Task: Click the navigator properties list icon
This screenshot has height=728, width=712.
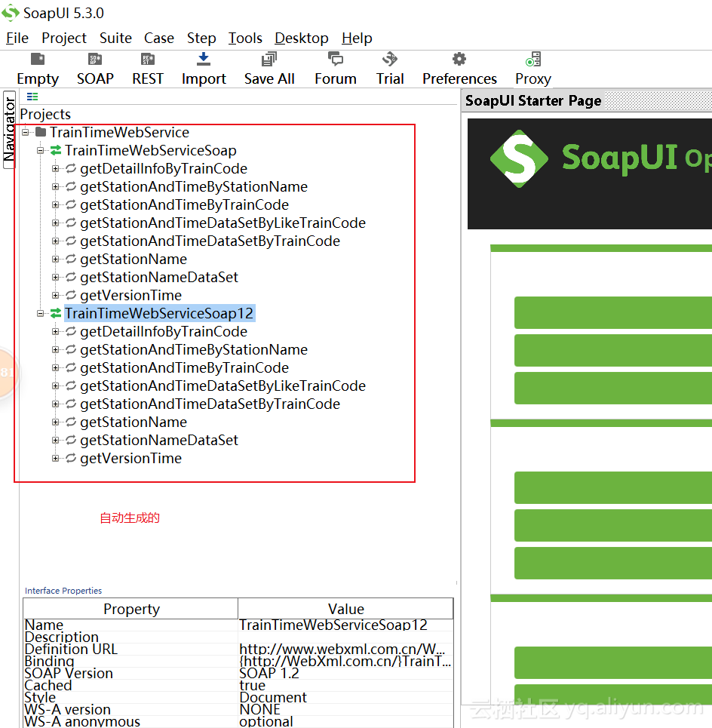Action: point(32,97)
